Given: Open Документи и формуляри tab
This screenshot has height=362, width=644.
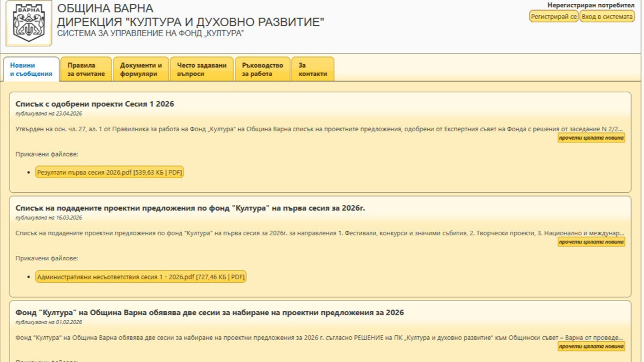Looking at the screenshot, I should click(141, 69).
